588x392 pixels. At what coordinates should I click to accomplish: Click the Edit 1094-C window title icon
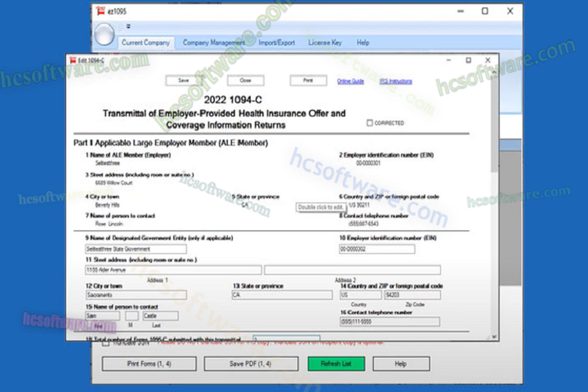(x=73, y=60)
